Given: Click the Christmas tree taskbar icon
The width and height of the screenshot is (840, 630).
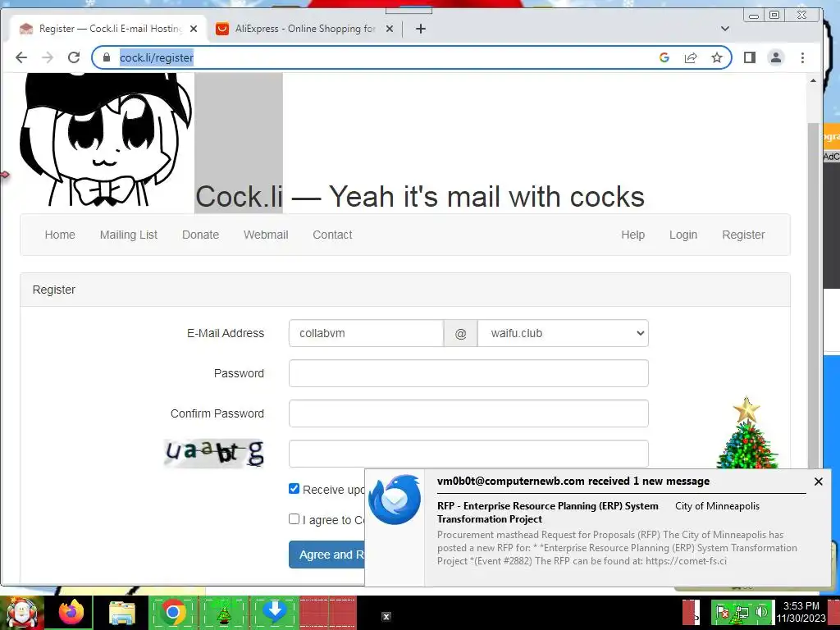Looking at the screenshot, I should coord(223,612).
